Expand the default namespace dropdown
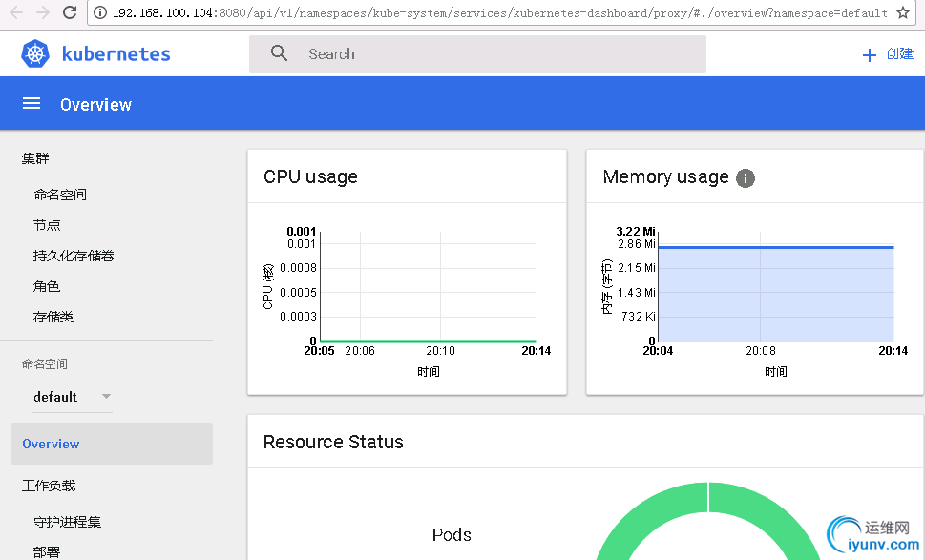Screen dimensions: 925x560 tap(106, 397)
